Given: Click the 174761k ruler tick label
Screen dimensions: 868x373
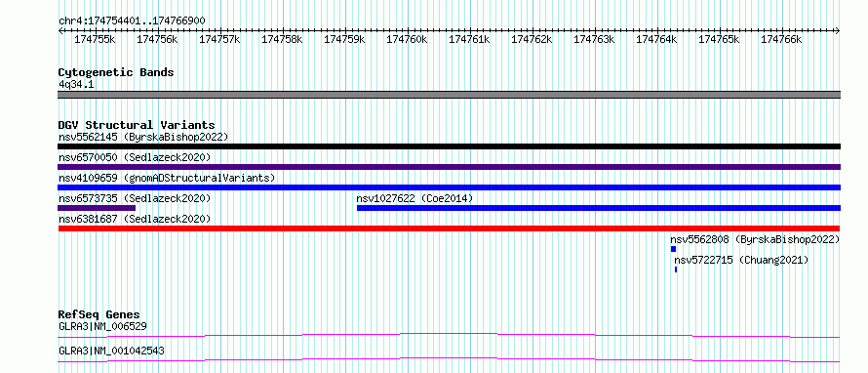Looking at the screenshot, I should click(469, 39).
